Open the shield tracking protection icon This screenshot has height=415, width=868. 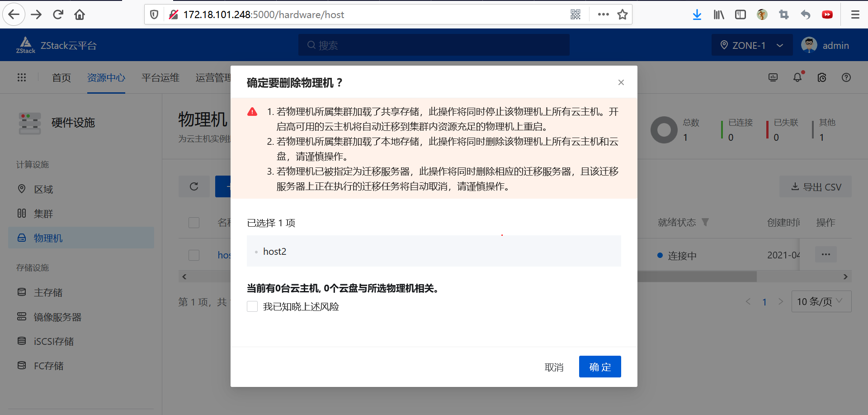154,14
